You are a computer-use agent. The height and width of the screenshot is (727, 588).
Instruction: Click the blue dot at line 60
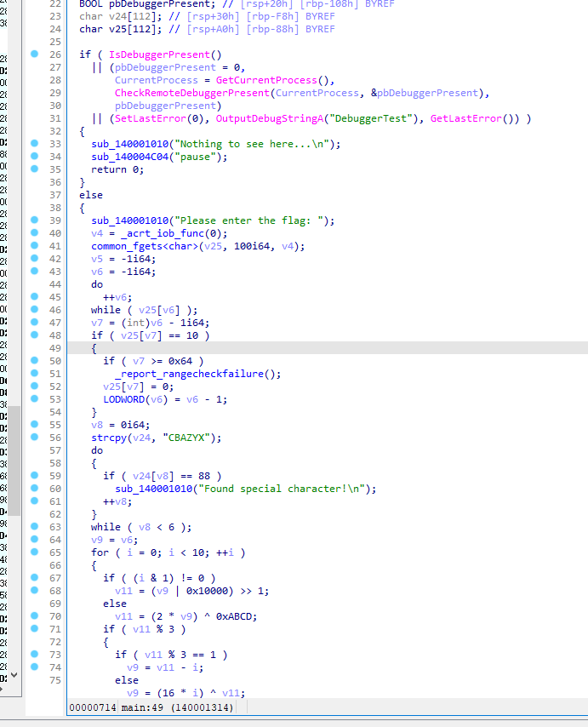34,489
